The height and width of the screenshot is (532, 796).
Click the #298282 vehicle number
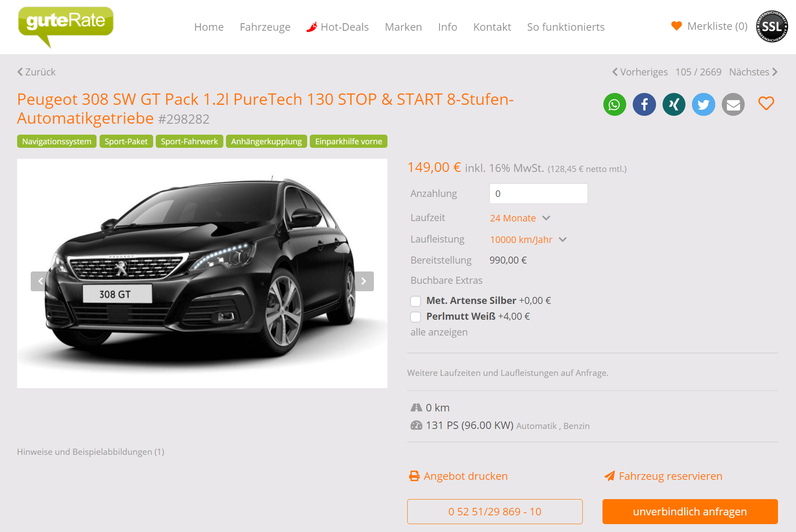click(x=184, y=119)
